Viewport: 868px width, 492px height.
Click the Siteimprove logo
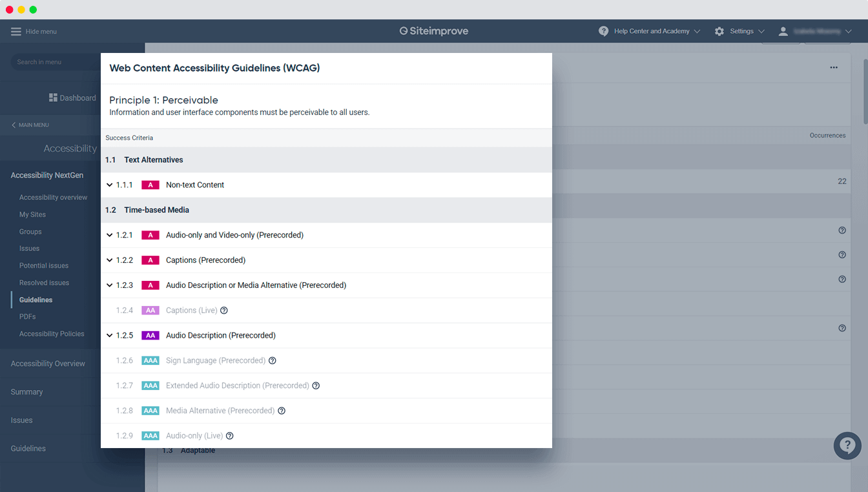(x=433, y=31)
